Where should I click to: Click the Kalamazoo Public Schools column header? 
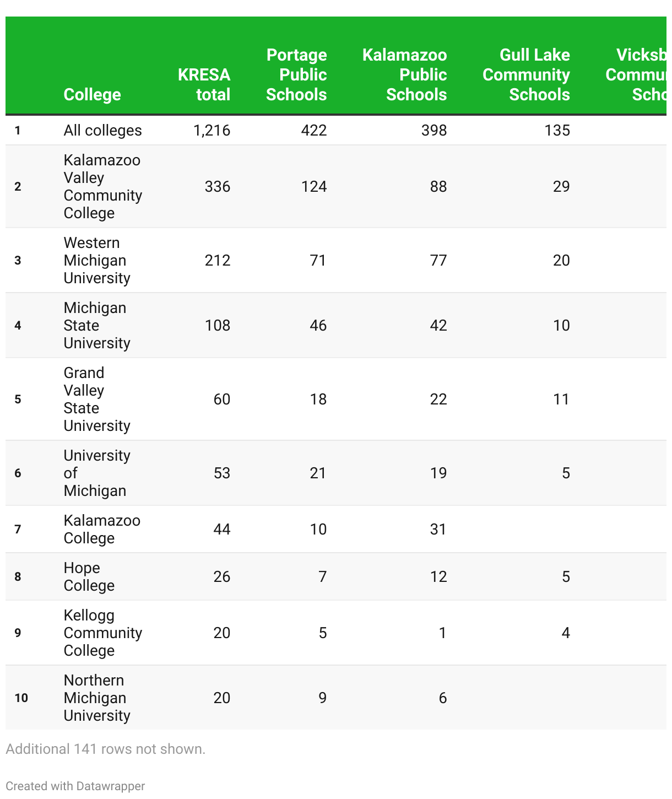coord(404,75)
